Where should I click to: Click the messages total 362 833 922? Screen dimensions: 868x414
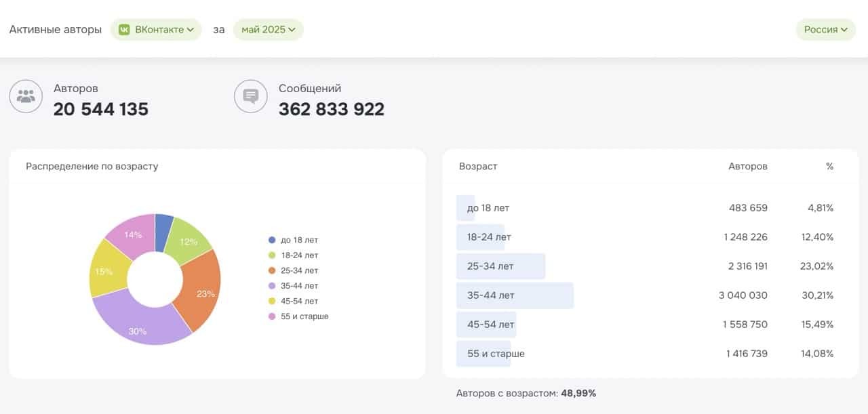click(x=332, y=109)
